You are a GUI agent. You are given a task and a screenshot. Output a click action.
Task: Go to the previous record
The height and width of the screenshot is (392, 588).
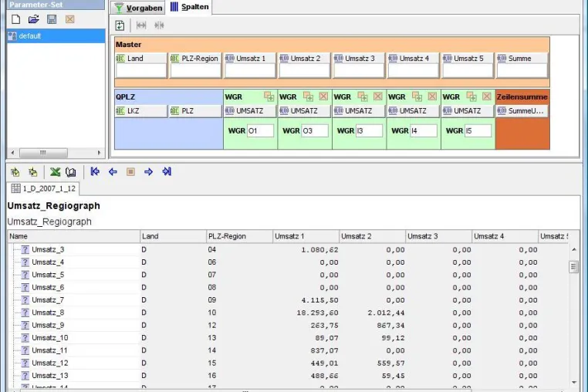point(113,172)
